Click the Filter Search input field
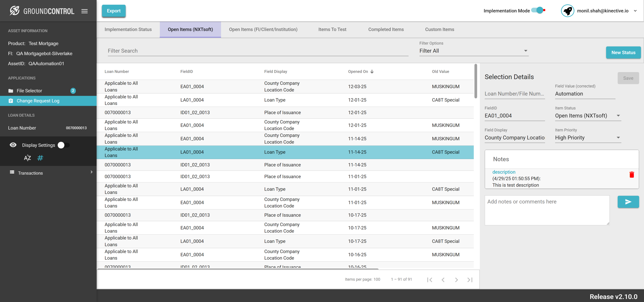This screenshot has height=302, width=644. pos(258,51)
